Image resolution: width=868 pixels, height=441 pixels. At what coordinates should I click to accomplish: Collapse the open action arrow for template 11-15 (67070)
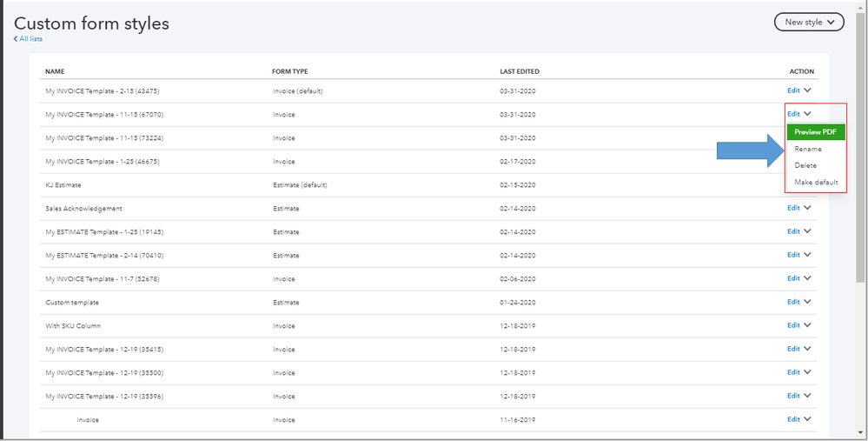(808, 114)
